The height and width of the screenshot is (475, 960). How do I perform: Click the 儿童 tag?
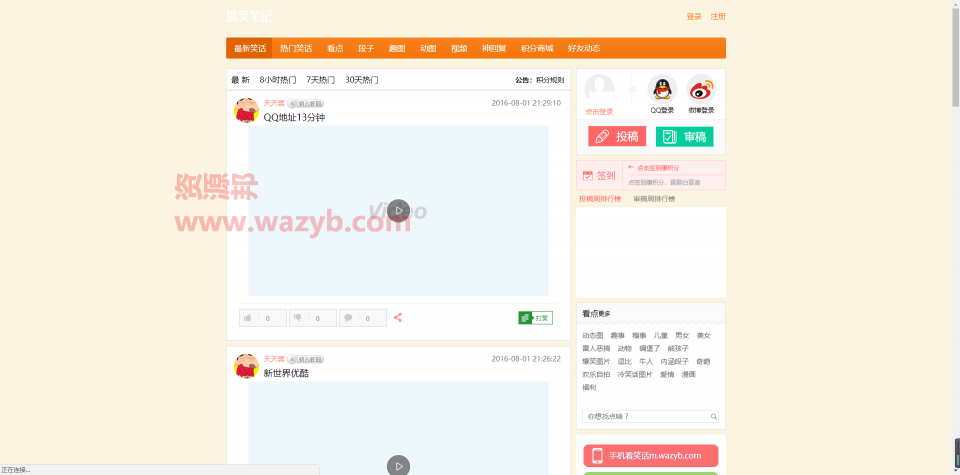click(661, 335)
